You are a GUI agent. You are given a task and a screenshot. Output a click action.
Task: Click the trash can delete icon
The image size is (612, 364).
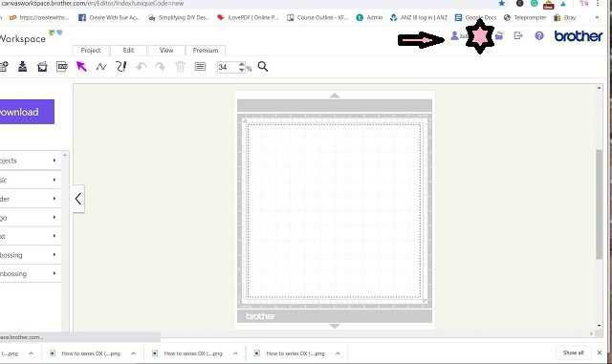(x=180, y=67)
